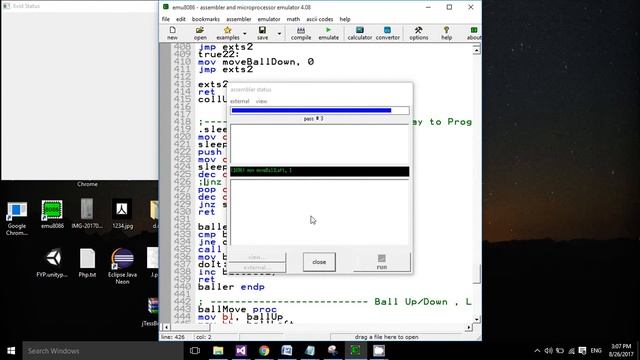The image size is (640, 360).
Task: Switch to the emu8086 taskbar item
Action: pyautogui.click(x=356, y=351)
